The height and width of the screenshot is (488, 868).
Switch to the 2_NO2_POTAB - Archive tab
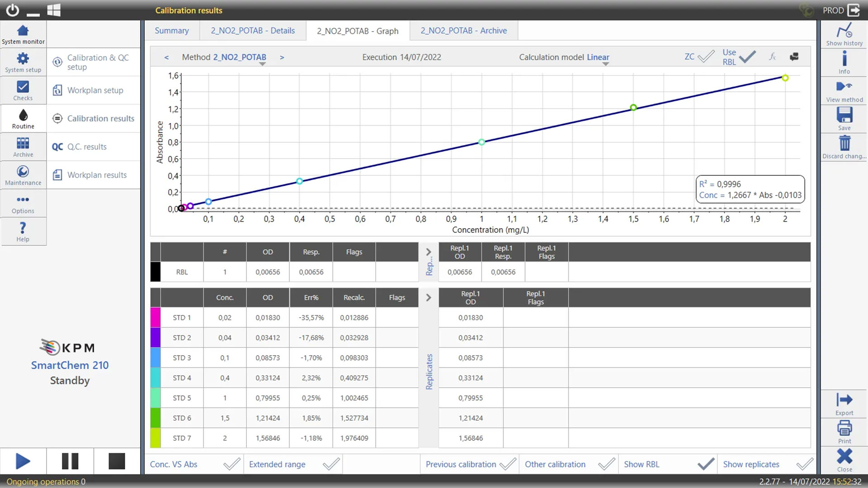point(463,31)
